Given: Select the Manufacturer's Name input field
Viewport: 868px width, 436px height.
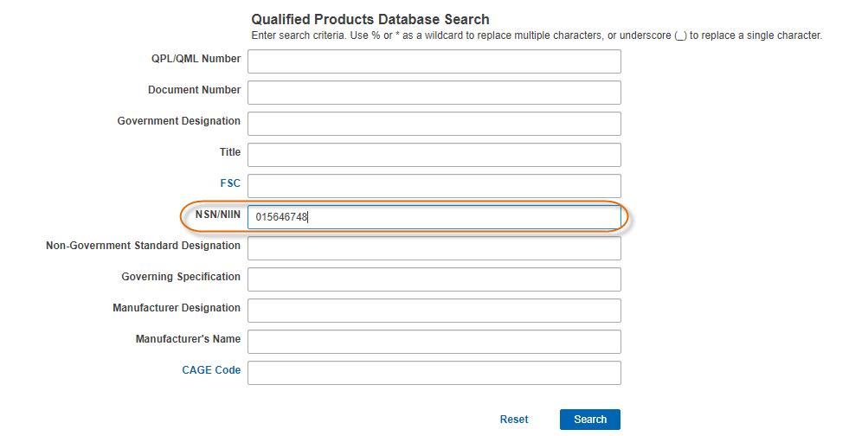Looking at the screenshot, I should point(434,342).
